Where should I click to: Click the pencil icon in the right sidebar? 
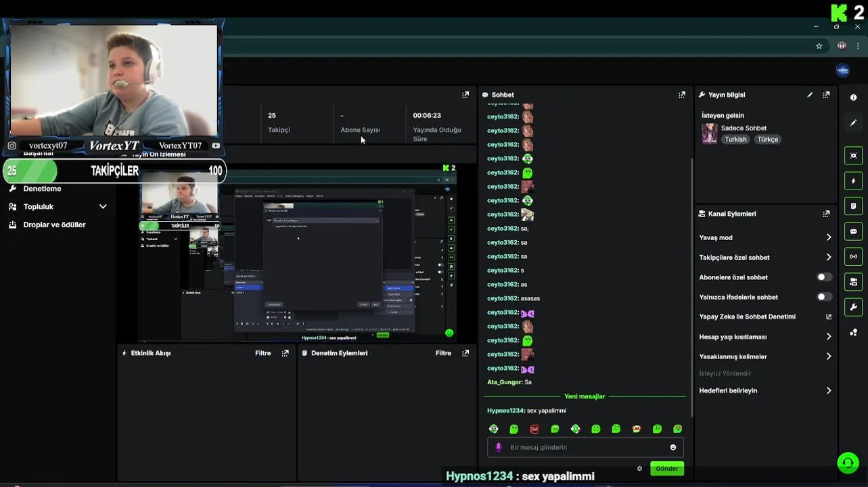point(853,123)
